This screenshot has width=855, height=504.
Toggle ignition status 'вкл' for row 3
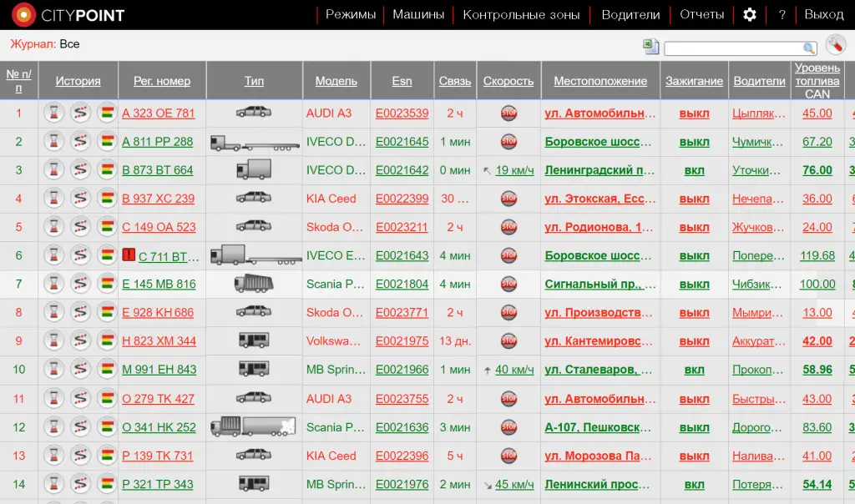694,170
